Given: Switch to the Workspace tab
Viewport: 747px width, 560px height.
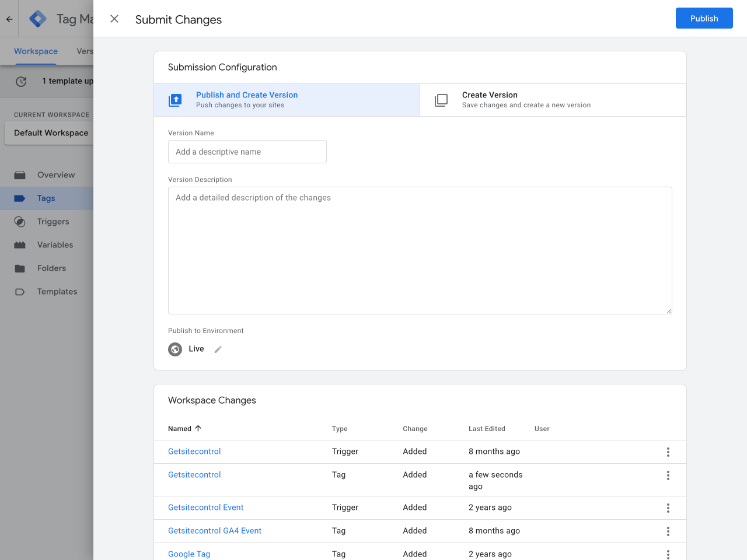Looking at the screenshot, I should (x=36, y=51).
